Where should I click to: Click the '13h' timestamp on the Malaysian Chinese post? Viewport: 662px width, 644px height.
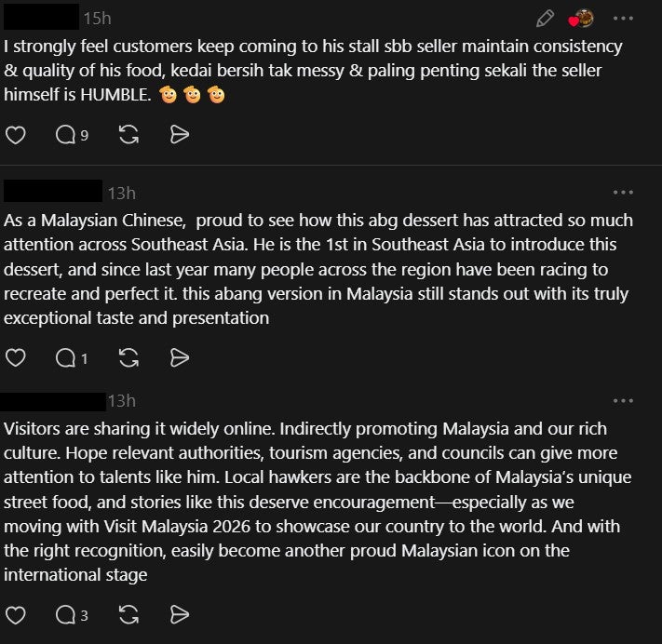click(121, 194)
